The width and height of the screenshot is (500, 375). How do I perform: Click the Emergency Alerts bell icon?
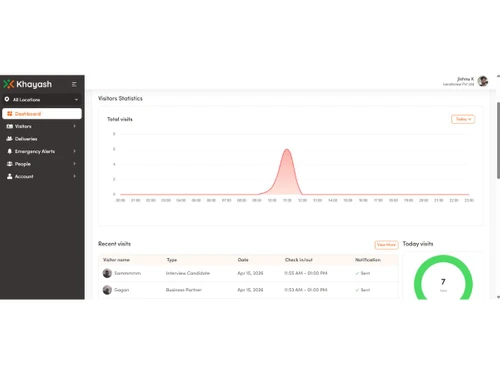10,151
